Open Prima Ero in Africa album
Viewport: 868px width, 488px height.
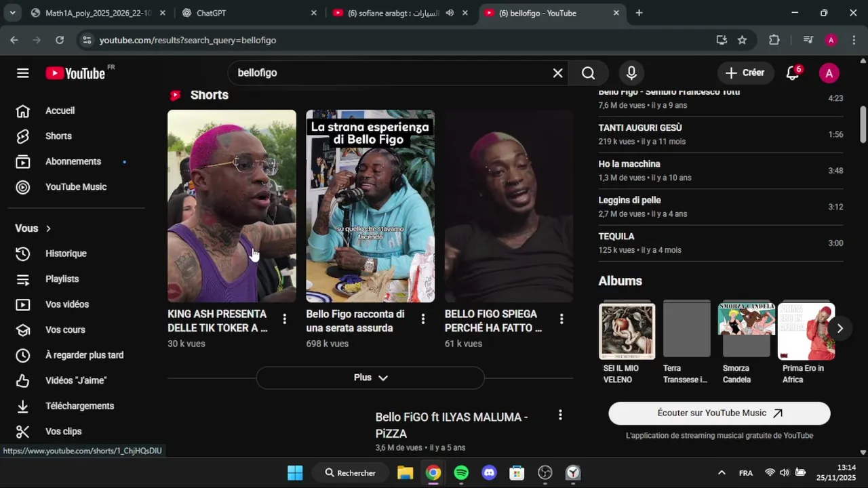coord(806,331)
